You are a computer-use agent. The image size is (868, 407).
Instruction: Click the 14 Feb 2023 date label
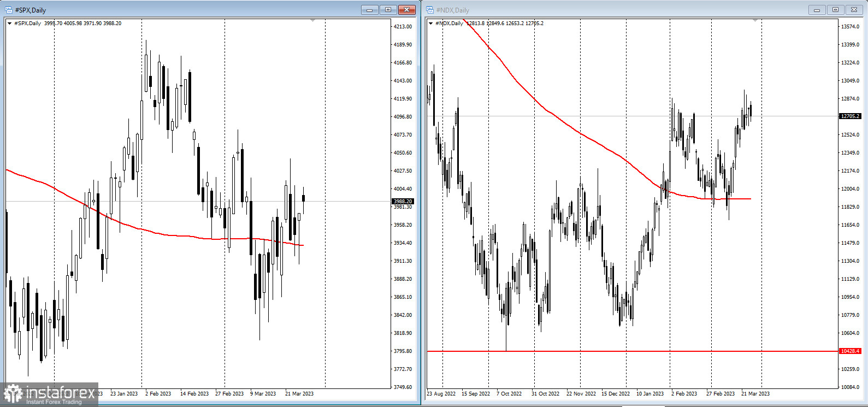coord(194,394)
